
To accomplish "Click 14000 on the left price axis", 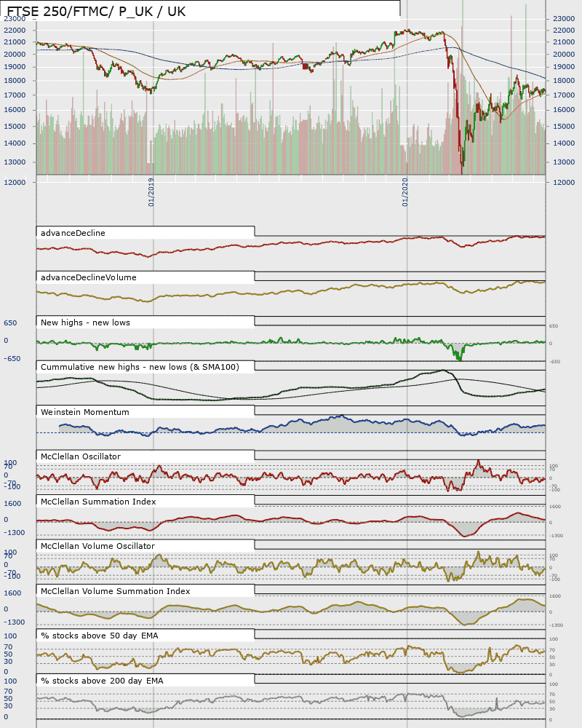I will [15, 143].
